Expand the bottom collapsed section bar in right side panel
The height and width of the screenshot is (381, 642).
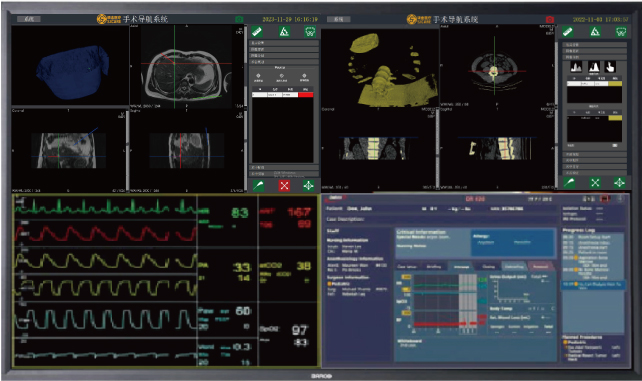(596, 173)
